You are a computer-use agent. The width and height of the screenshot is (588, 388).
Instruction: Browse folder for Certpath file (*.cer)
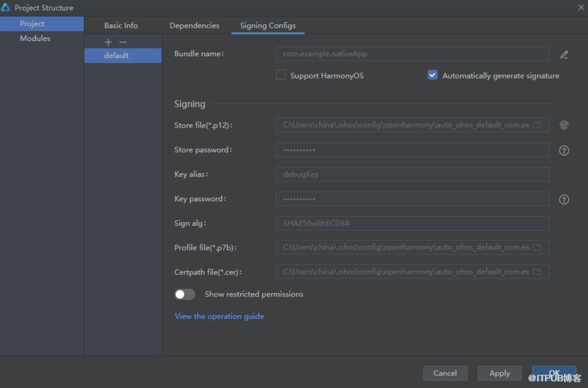[537, 272]
